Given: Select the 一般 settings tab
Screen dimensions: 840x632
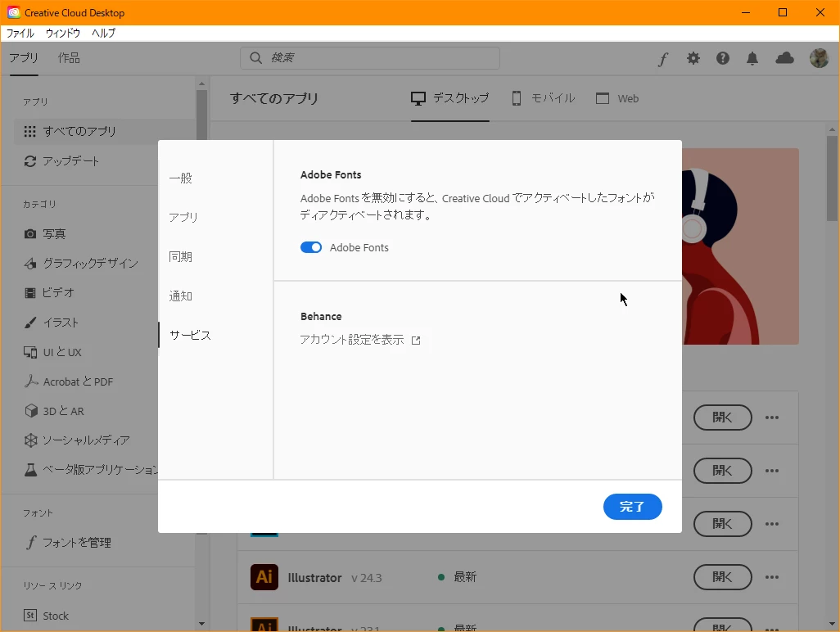Looking at the screenshot, I should pyautogui.click(x=181, y=178).
